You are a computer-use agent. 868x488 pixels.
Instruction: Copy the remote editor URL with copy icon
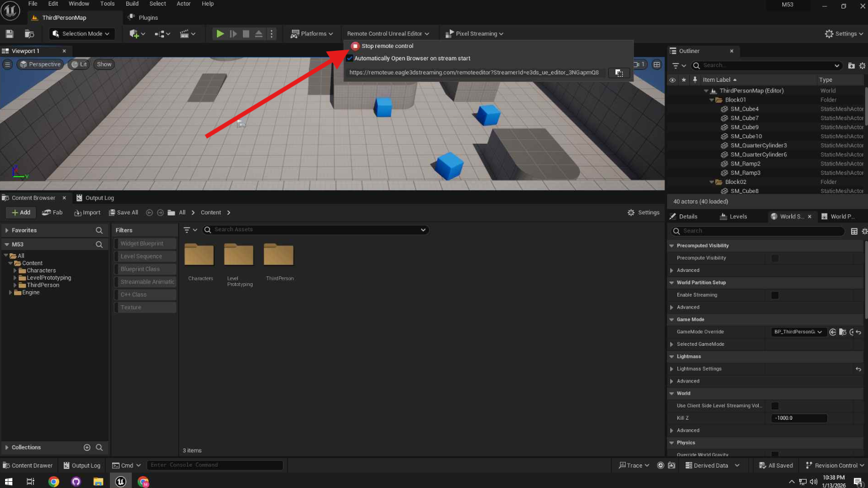(x=618, y=73)
